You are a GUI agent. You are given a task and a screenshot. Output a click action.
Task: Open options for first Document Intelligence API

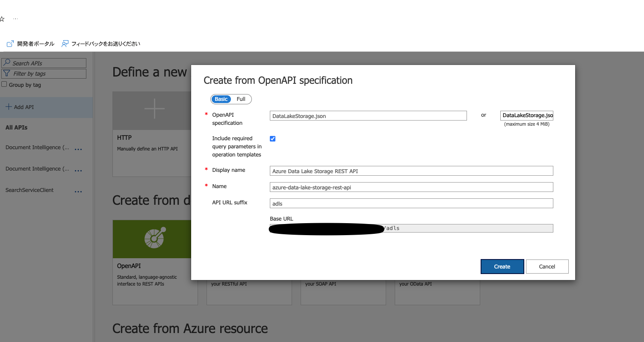(x=78, y=150)
